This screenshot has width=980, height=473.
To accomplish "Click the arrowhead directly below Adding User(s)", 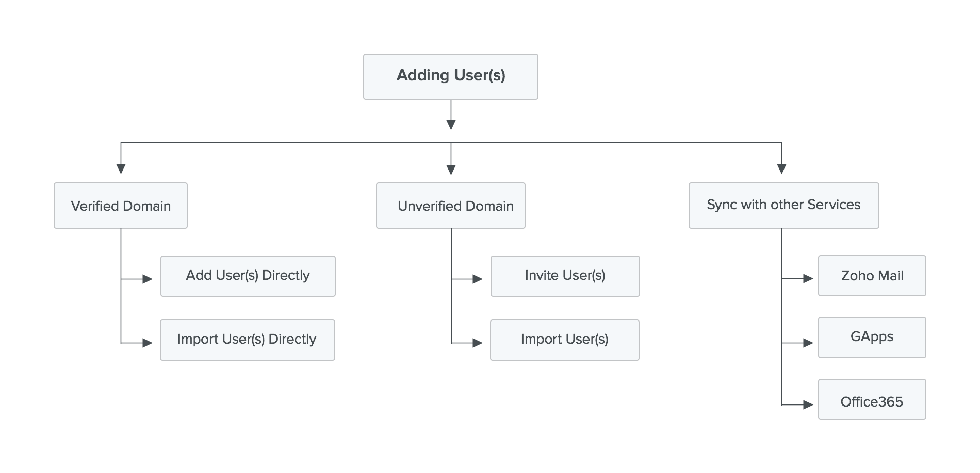I will [451, 125].
